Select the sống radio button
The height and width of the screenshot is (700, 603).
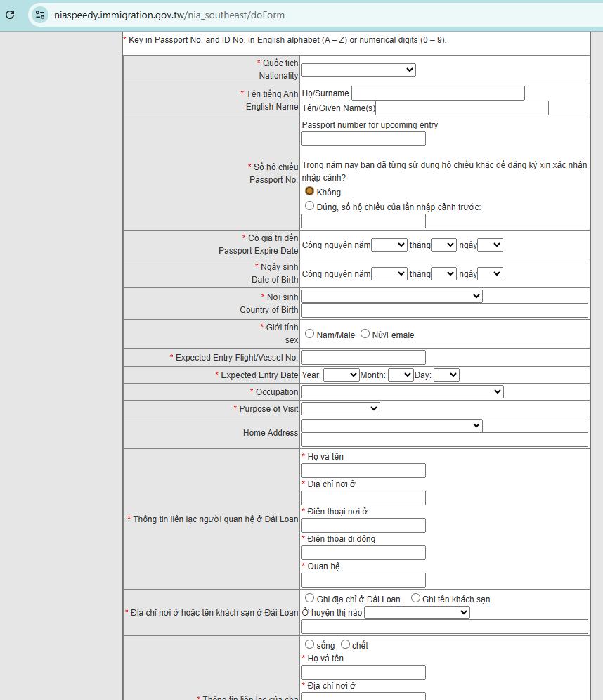click(x=309, y=643)
